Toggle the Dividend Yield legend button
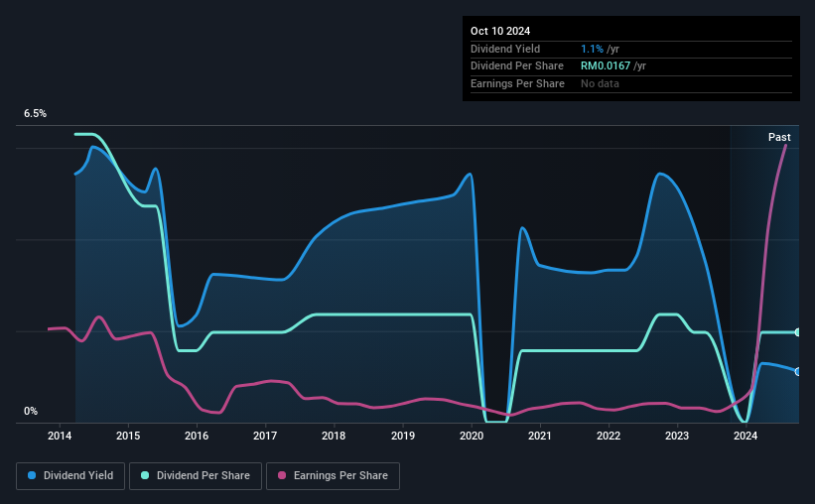815x504 pixels. click(70, 476)
